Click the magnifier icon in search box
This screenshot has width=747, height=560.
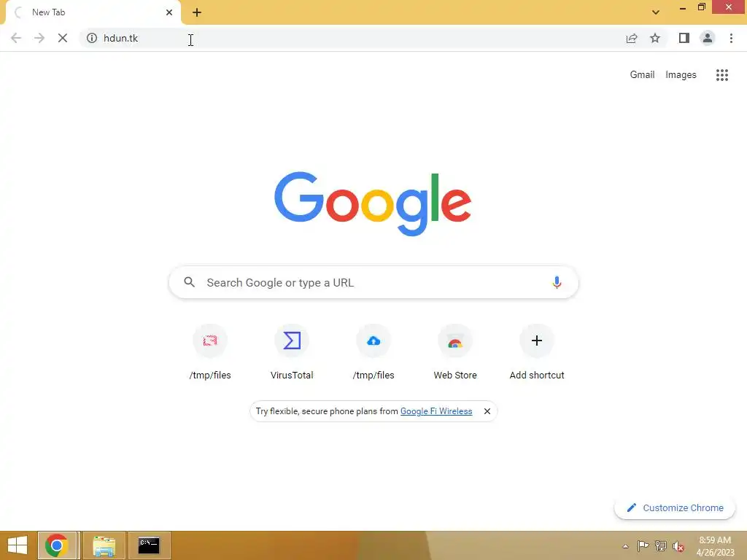click(189, 282)
